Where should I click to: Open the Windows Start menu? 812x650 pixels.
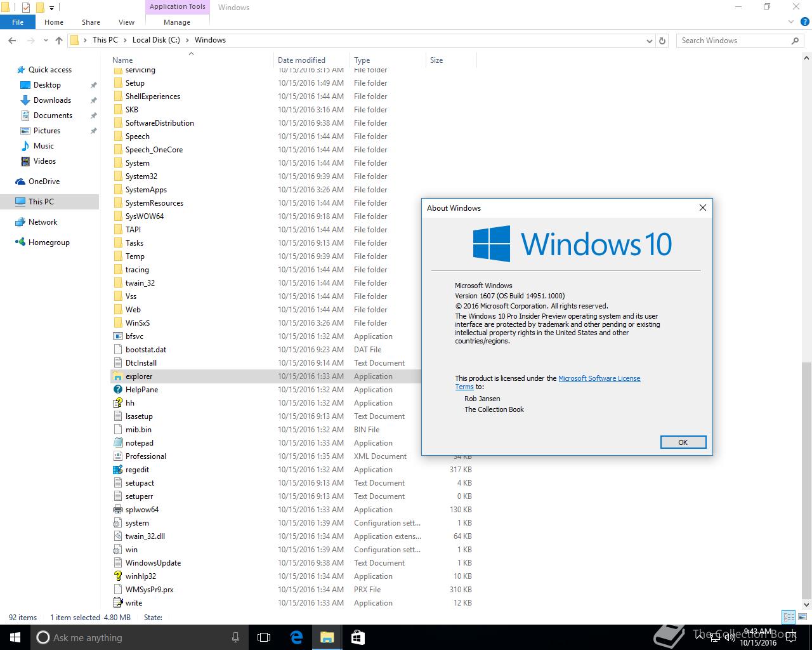click(15, 637)
